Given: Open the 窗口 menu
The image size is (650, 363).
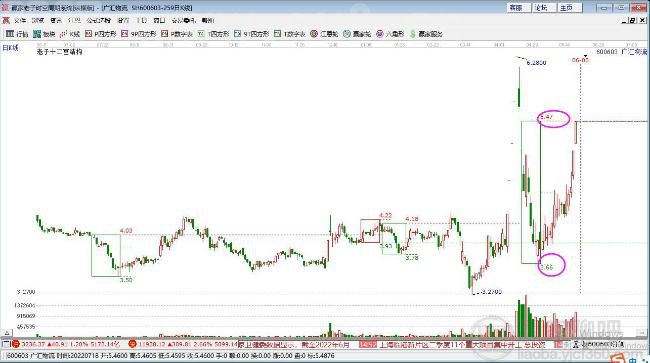Looking at the screenshot, I should (x=159, y=20).
